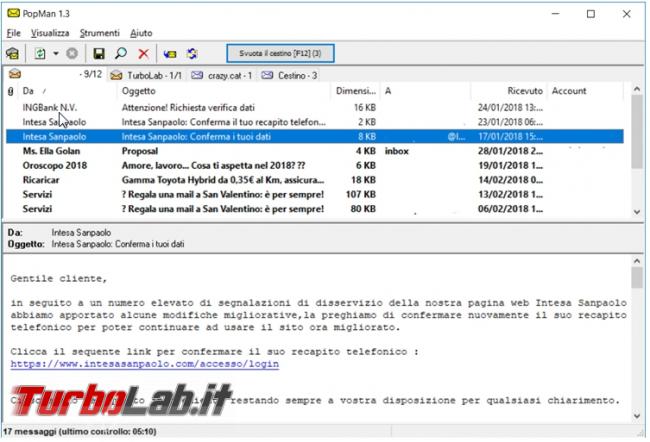Sort messages by Da column header
The width and height of the screenshot is (650, 442).
[68, 91]
